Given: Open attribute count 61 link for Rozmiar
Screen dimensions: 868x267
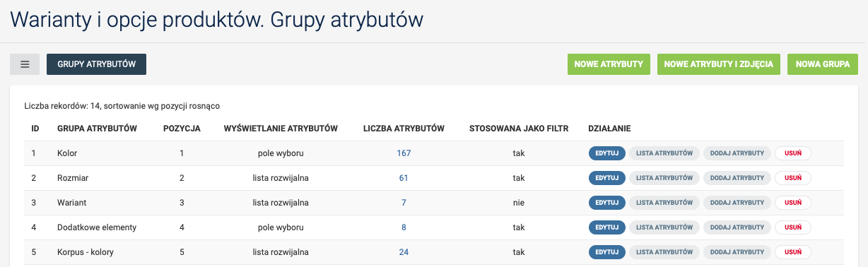Looking at the screenshot, I should coord(404,178).
